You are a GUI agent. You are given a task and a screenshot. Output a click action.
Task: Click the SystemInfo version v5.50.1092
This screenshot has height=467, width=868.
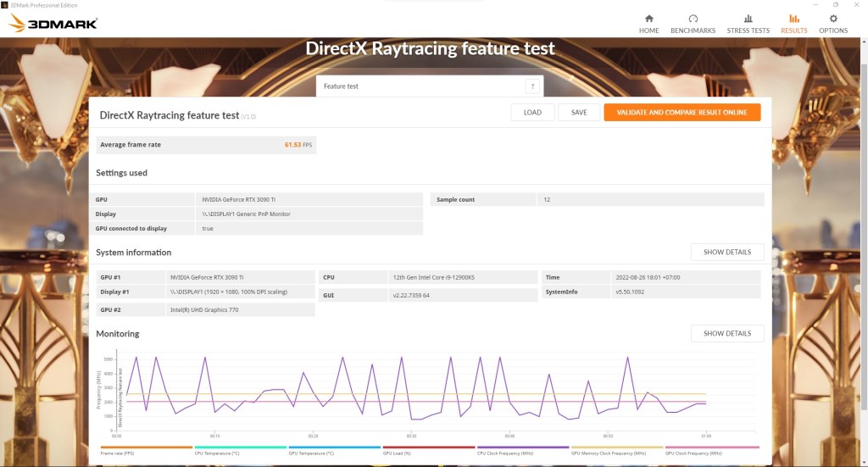tap(686, 292)
